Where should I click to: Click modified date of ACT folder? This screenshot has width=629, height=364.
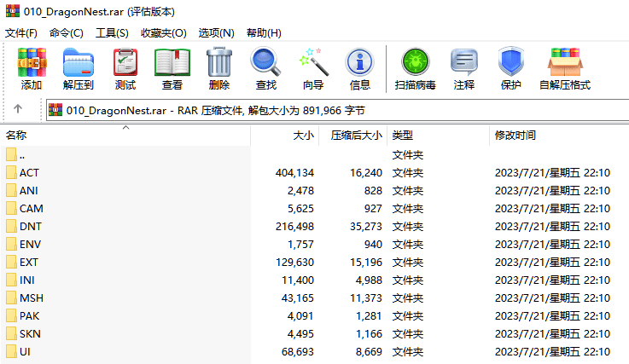(552, 173)
